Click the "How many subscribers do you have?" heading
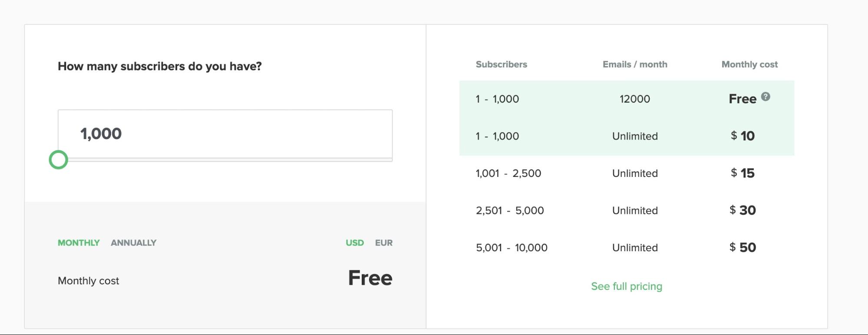This screenshot has width=868, height=335. [x=159, y=66]
